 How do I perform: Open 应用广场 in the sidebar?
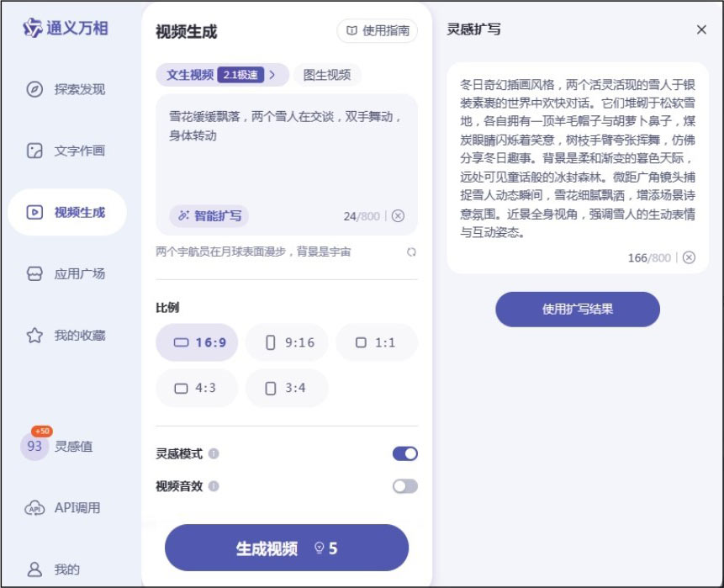click(67, 274)
